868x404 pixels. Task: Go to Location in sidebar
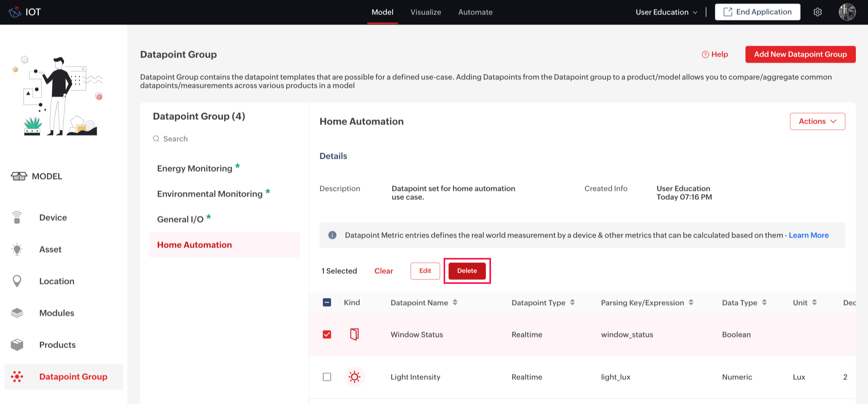pyautogui.click(x=57, y=281)
